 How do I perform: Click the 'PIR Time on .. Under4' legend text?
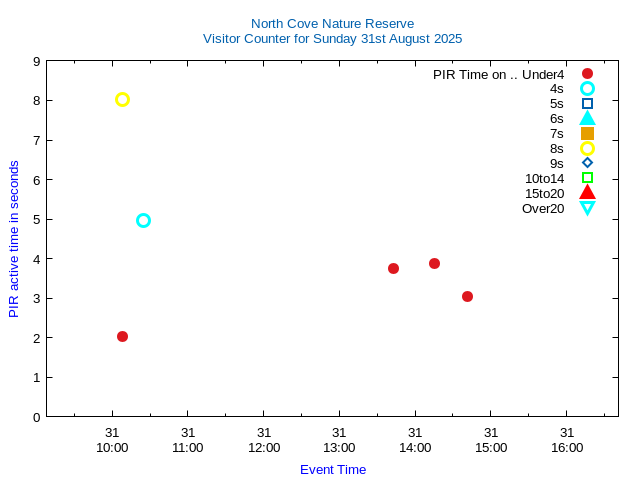(x=498, y=74)
